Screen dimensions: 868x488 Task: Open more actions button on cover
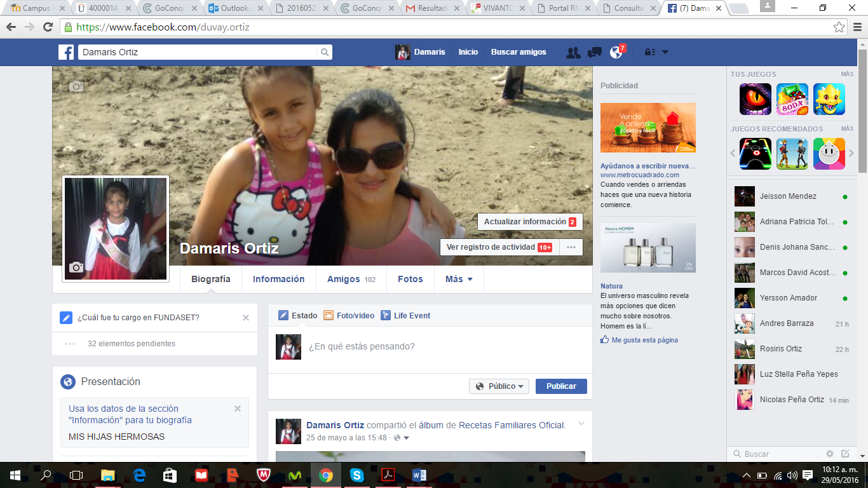[571, 247]
